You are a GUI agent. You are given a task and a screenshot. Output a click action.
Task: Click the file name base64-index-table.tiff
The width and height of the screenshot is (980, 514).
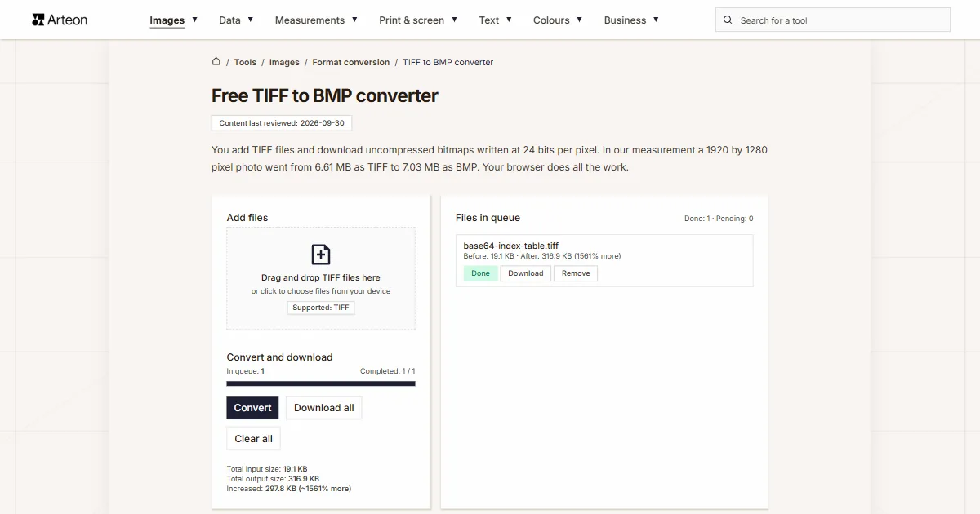point(511,246)
